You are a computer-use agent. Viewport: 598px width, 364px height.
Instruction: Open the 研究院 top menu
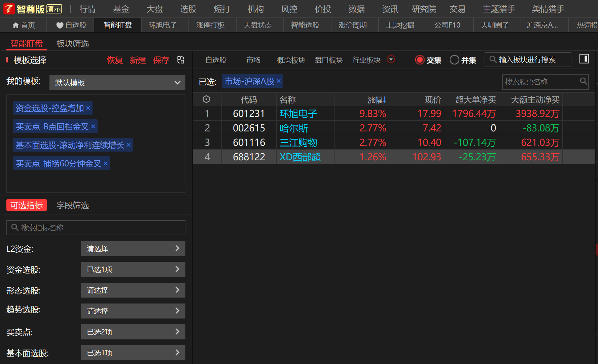(424, 9)
